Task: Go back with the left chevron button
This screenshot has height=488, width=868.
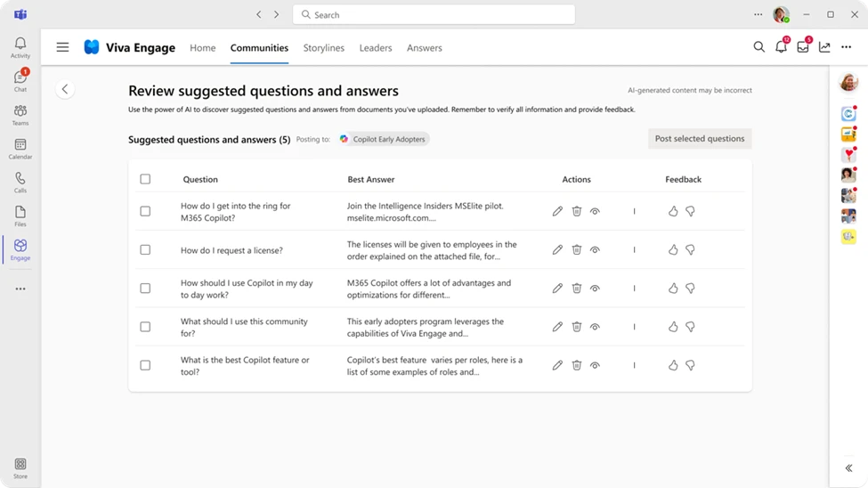Action: coord(65,89)
